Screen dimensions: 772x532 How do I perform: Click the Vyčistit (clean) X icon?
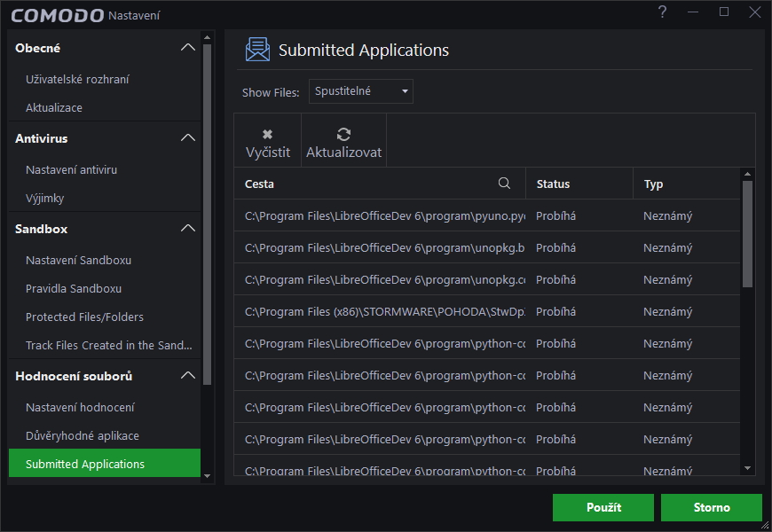tap(268, 135)
